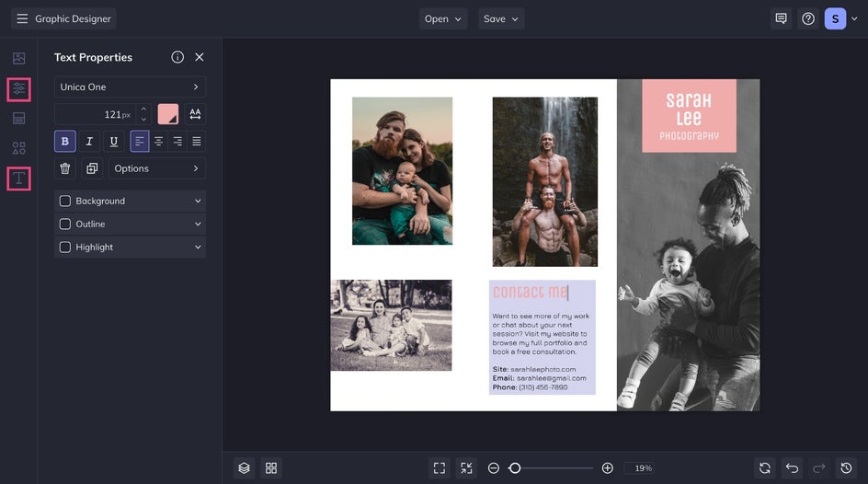Viewport: 868px width, 484px height.
Task: Open the pink text color swatch
Action: tap(167, 114)
